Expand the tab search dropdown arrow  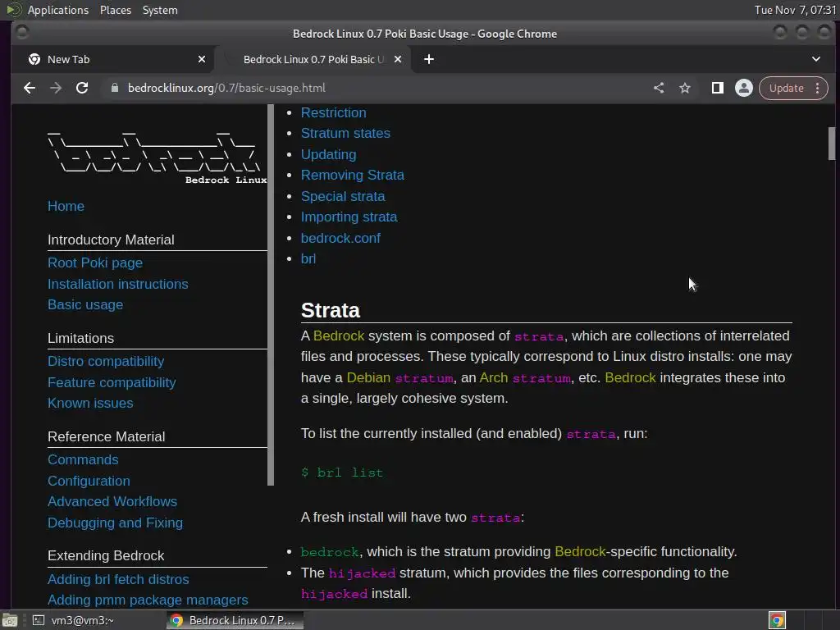[x=816, y=59]
